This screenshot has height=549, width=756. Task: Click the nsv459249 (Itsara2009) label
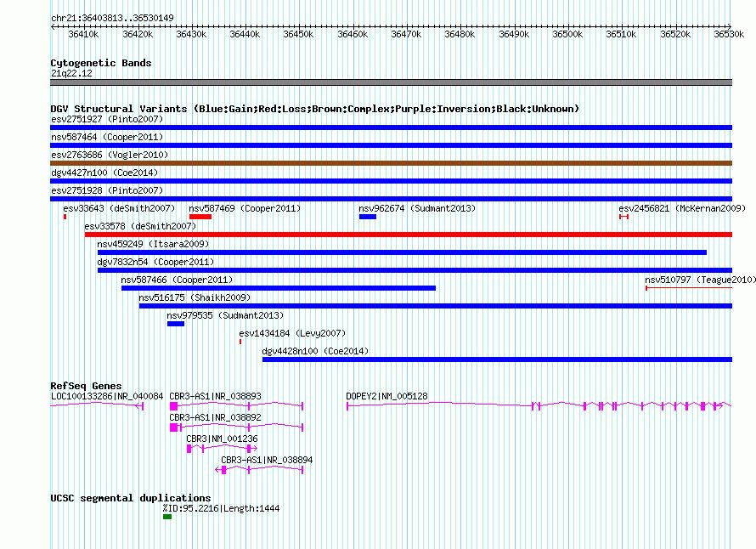(153, 244)
